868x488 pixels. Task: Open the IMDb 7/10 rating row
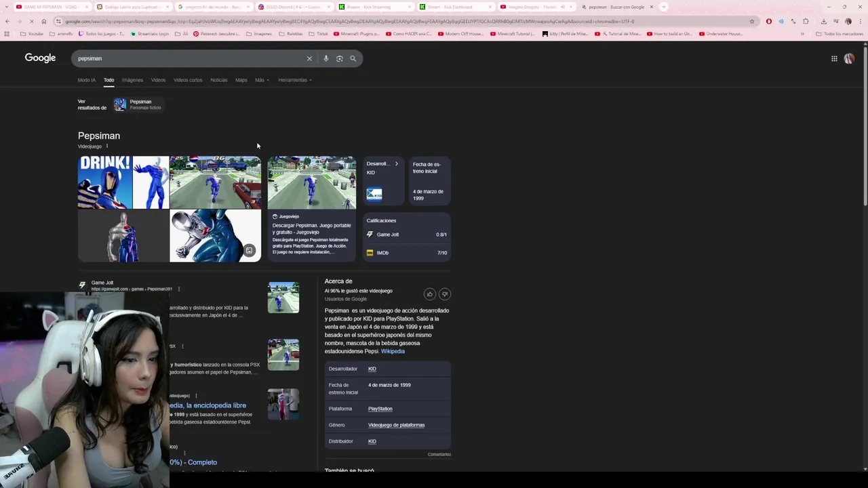click(x=407, y=253)
